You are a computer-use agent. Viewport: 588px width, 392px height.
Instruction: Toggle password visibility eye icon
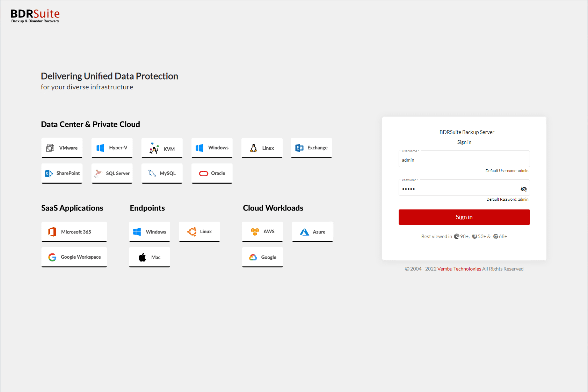pyautogui.click(x=523, y=189)
